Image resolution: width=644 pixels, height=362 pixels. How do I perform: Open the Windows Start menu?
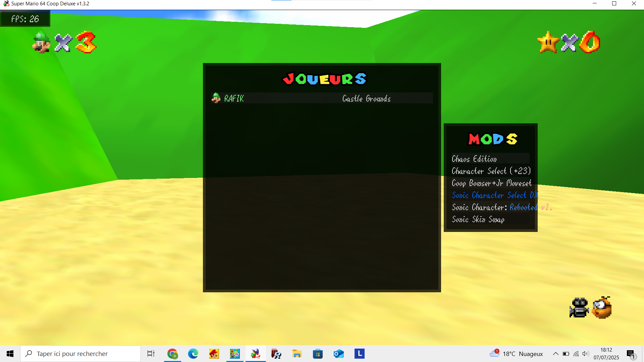point(10,354)
